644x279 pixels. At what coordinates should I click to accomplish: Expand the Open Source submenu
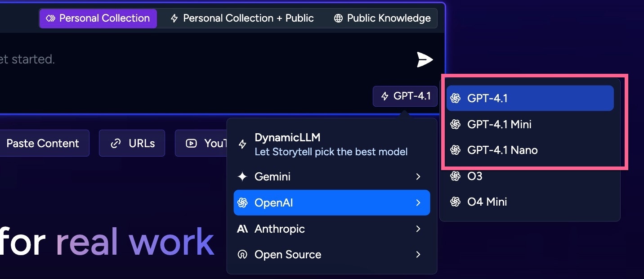pyautogui.click(x=332, y=254)
